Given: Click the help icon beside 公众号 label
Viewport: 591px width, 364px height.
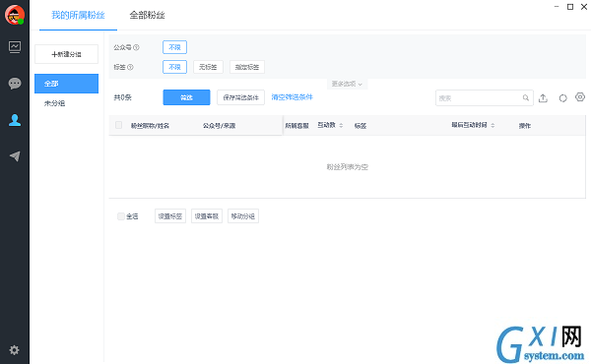Looking at the screenshot, I should pos(137,47).
